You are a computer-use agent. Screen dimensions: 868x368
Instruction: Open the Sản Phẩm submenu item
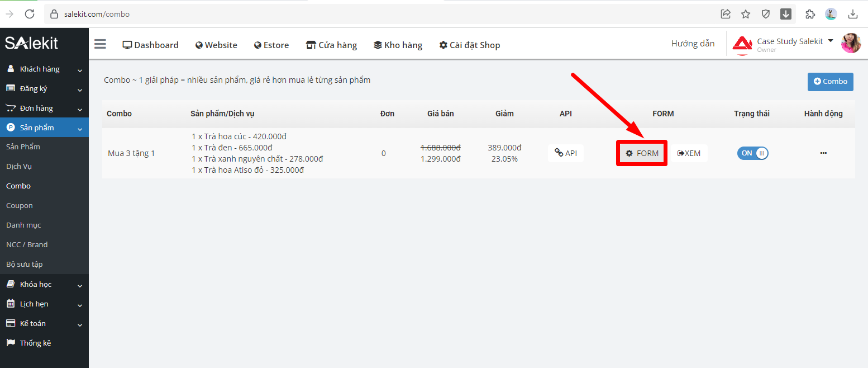pos(23,147)
